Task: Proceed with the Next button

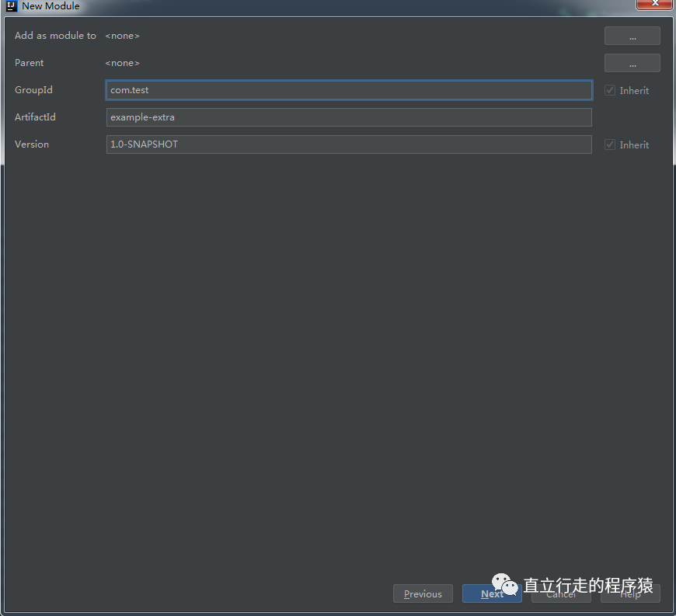Action: [492, 593]
